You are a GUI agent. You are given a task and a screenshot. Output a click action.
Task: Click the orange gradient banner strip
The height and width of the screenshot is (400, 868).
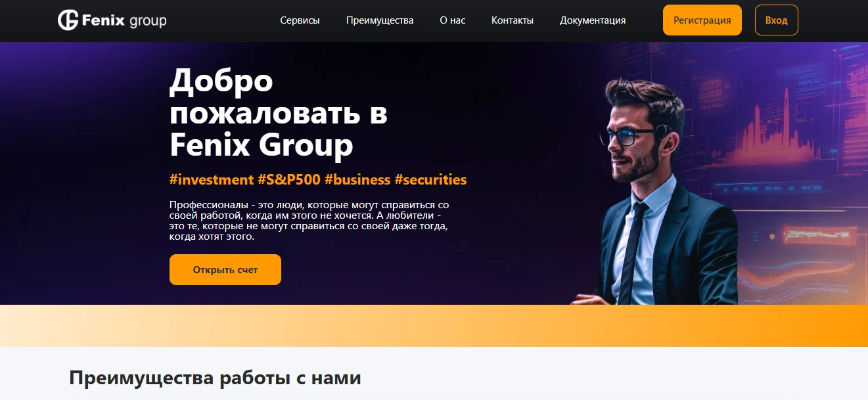(434, 326)
